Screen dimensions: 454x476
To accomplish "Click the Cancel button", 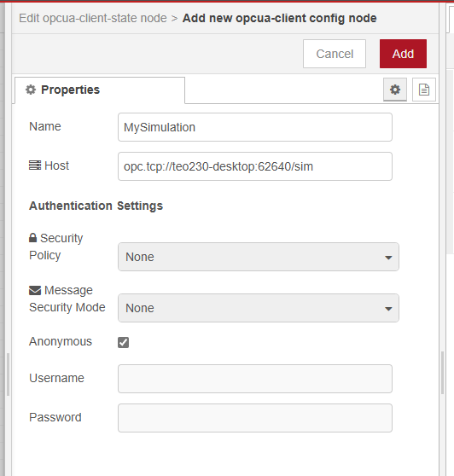I will pos(335,54).
